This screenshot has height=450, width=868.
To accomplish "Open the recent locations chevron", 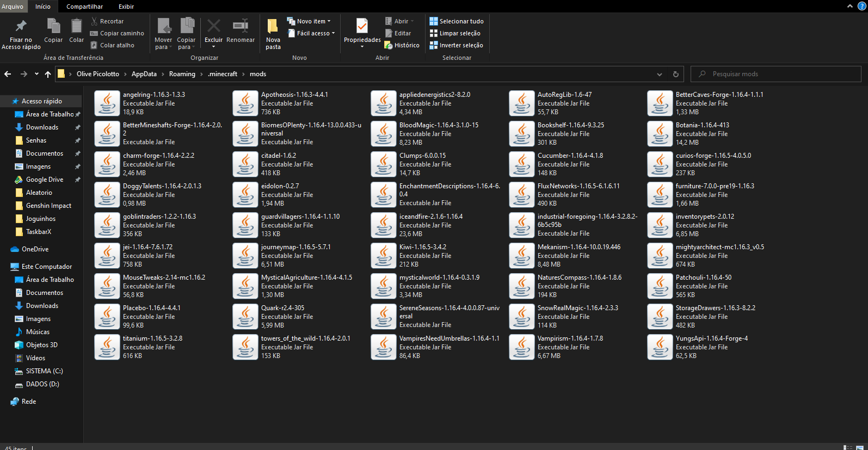I will 36,74.
